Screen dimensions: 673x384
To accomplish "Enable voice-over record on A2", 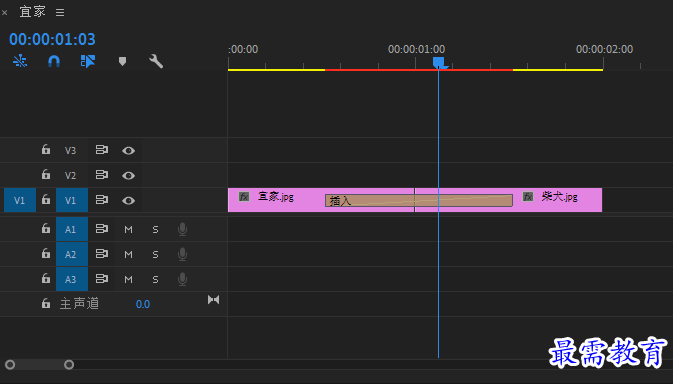I will 182,254.
